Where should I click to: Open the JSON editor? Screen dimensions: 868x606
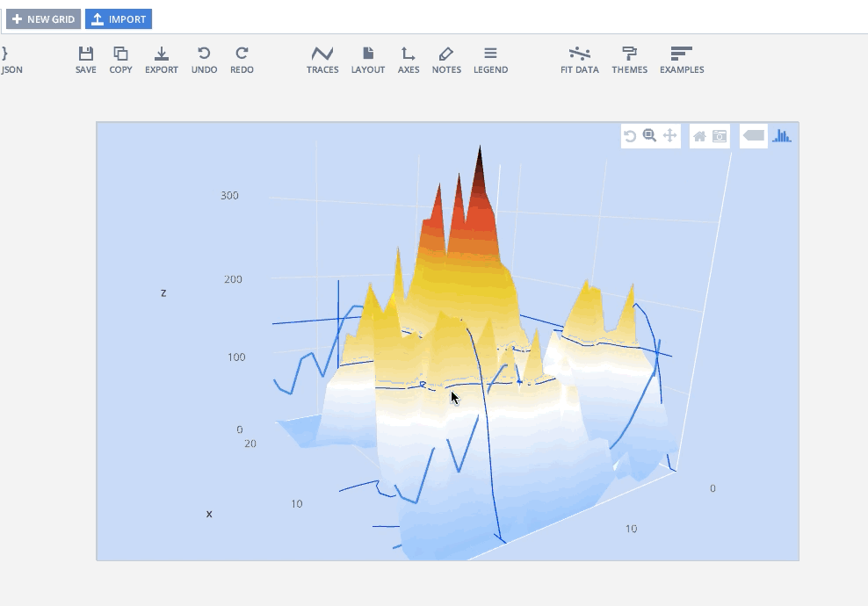(12, 58)
